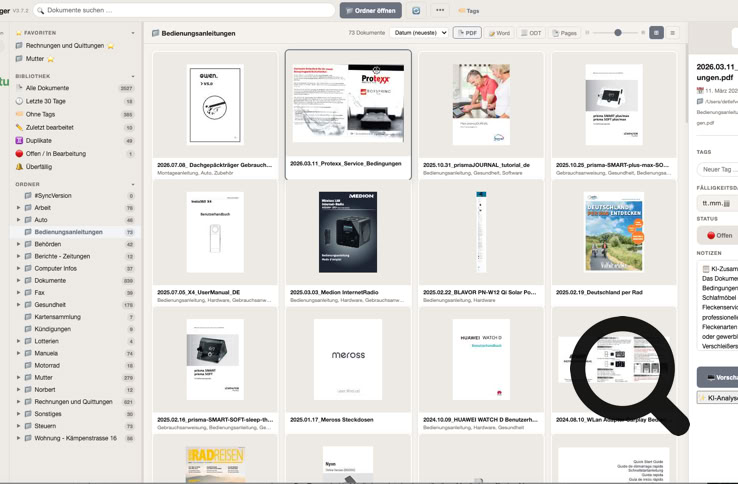The height and width of the screenshot is (484, 738).
Task: Click the Bedienungsanleitungen header folder icon
Action: tap(155, 33)
